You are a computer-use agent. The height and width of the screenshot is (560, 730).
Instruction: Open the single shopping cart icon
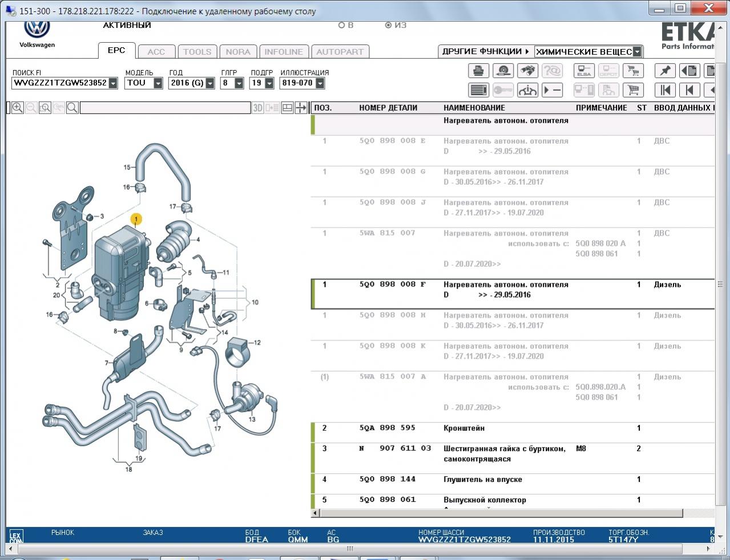633,90
